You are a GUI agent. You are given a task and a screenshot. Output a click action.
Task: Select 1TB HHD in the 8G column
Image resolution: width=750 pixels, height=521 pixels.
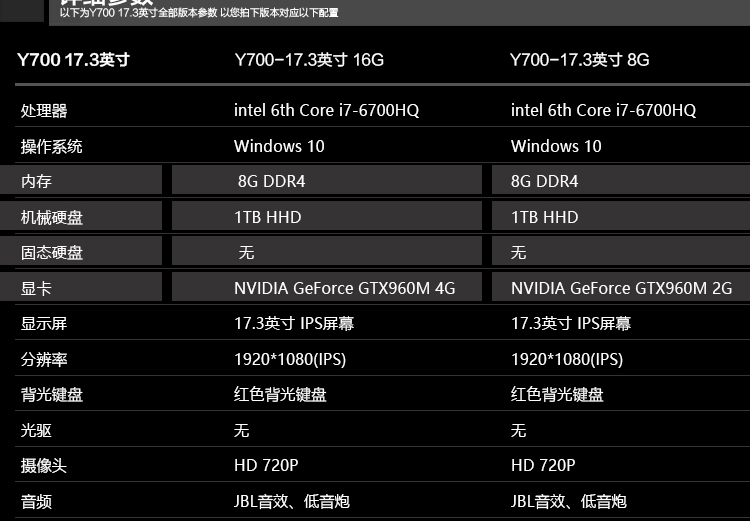pyautogui.click(x=544, y=217)
